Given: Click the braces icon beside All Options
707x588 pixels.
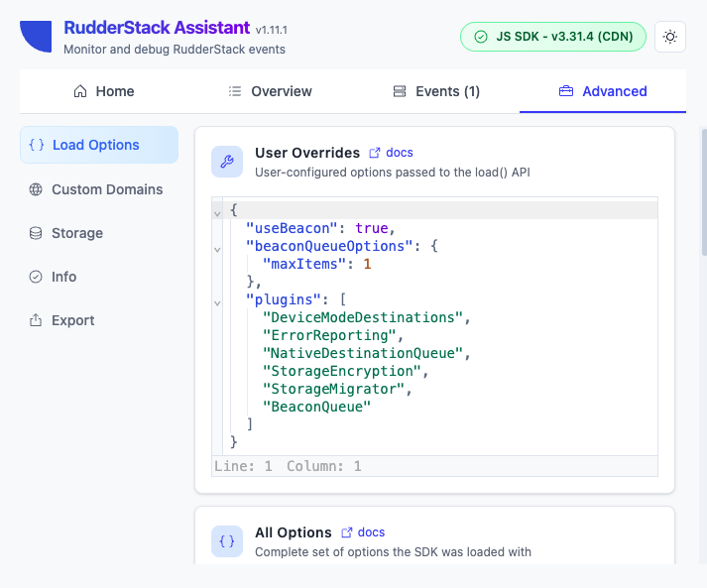Looking at the screenshot, I should (x=227, y=541).
